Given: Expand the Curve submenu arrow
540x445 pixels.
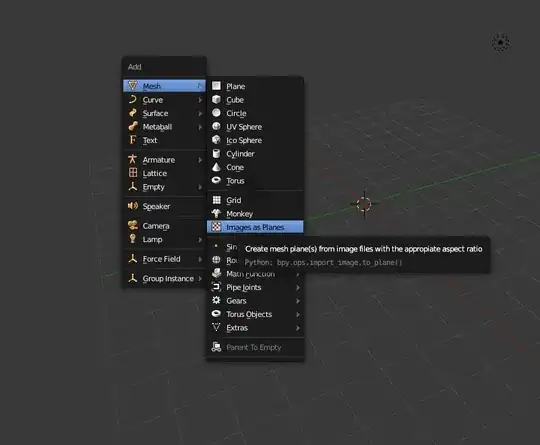Looking at the screenshot, I should pyautogui.click(x=200, y=100).
